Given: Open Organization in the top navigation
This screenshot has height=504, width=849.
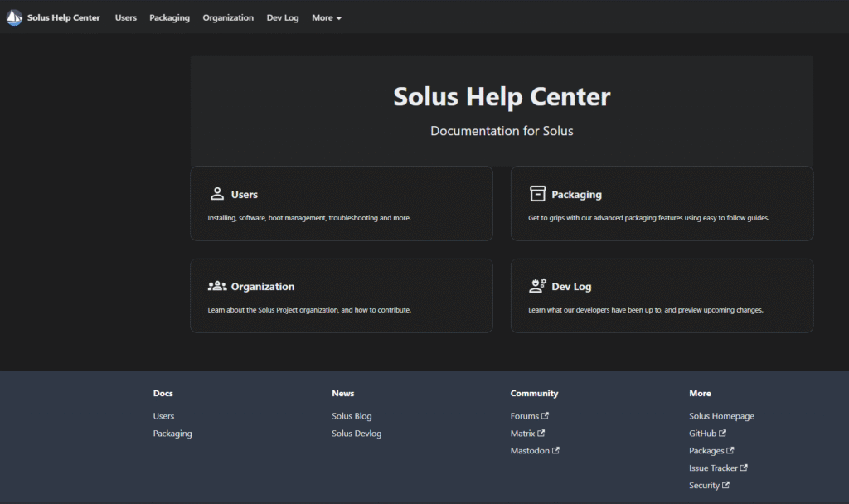Looking at the screenshot, I should coord(228,17).
